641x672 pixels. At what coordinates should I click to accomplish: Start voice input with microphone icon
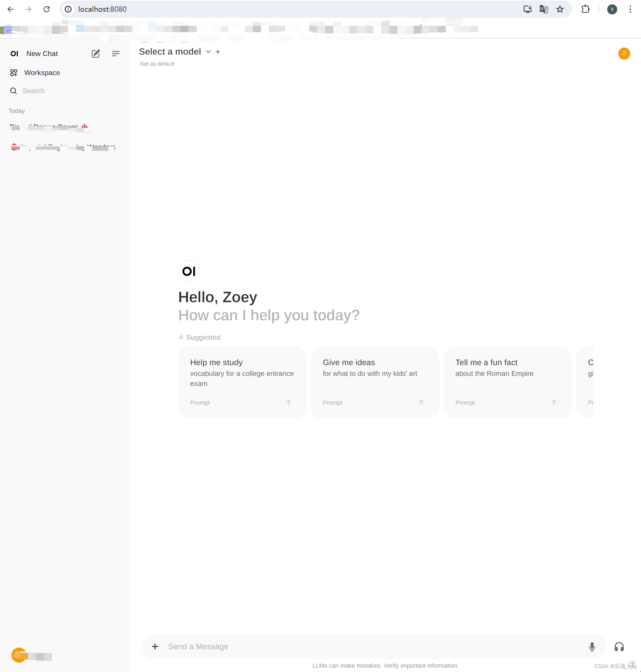click(592, 646)
